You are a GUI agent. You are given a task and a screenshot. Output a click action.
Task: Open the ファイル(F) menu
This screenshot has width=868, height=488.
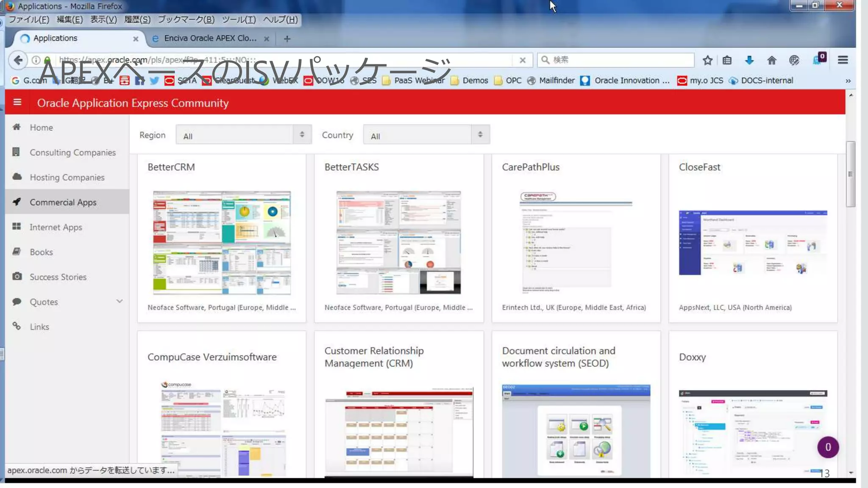pyautogui.click(x=29, y=19)
